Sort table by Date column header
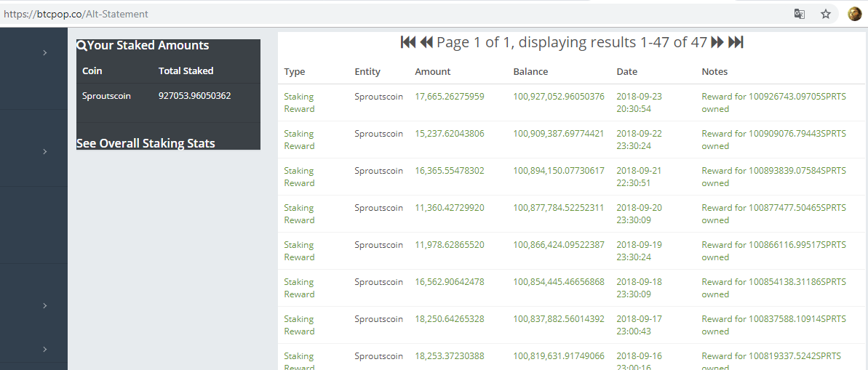Image resolution: width=868 pixels, height=370 pixels. click(x=627, y=71)
